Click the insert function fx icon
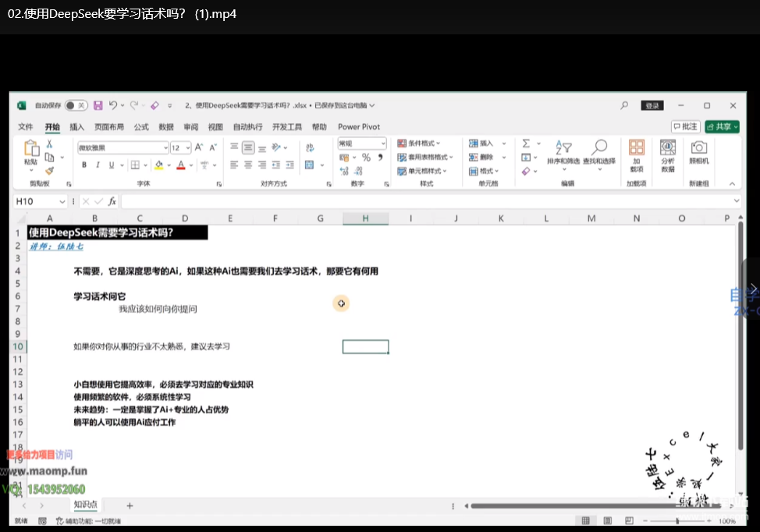The height and width of the screenshot is (532, 760). 112,201
